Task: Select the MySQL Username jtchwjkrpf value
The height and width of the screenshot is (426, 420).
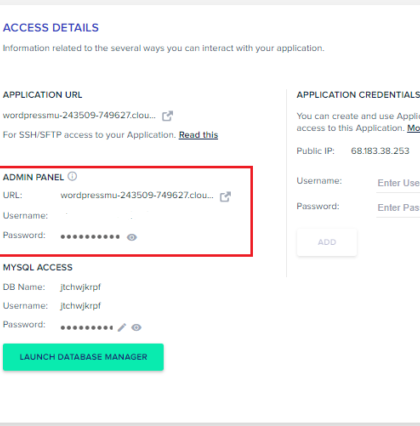Action: (81, 306)
